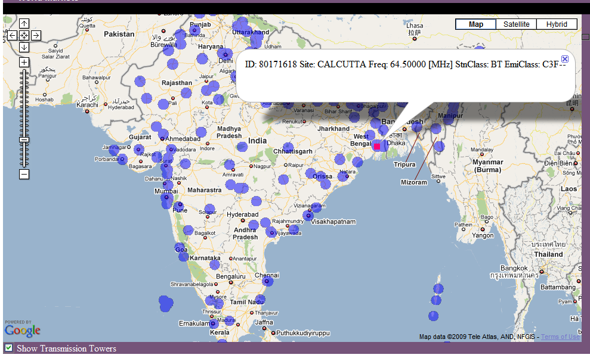Click the Yangon city label

[483, 235]
